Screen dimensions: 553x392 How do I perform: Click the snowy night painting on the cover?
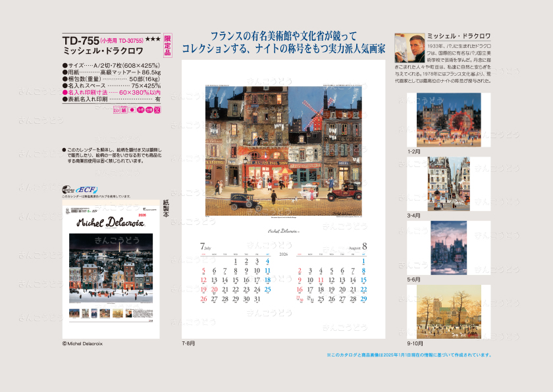111,268
